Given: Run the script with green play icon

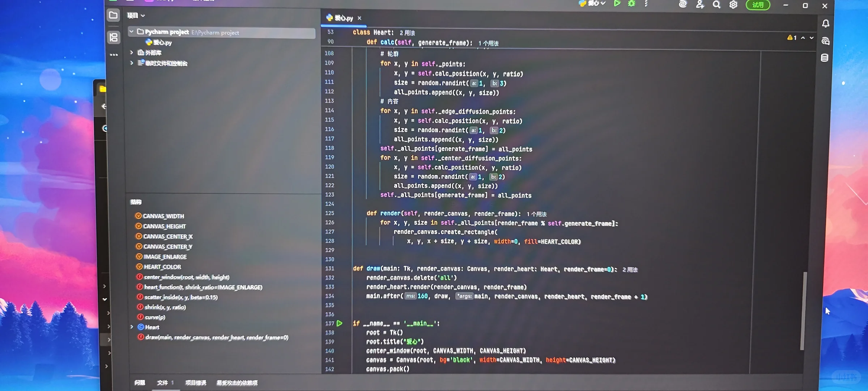Looking at the screenshot, I should (x=617, y=4).
